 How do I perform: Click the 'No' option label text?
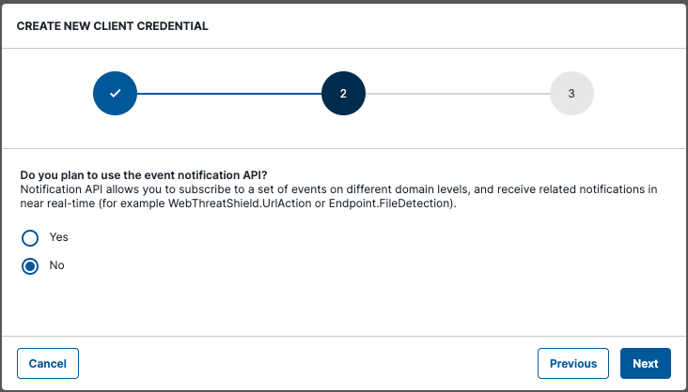coord(57,265)
